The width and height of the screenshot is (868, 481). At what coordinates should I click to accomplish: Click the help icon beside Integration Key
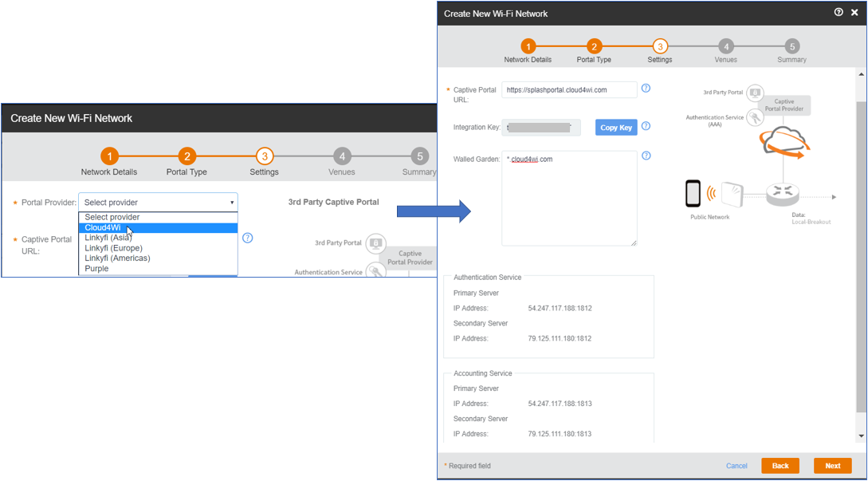pos(646,126)
